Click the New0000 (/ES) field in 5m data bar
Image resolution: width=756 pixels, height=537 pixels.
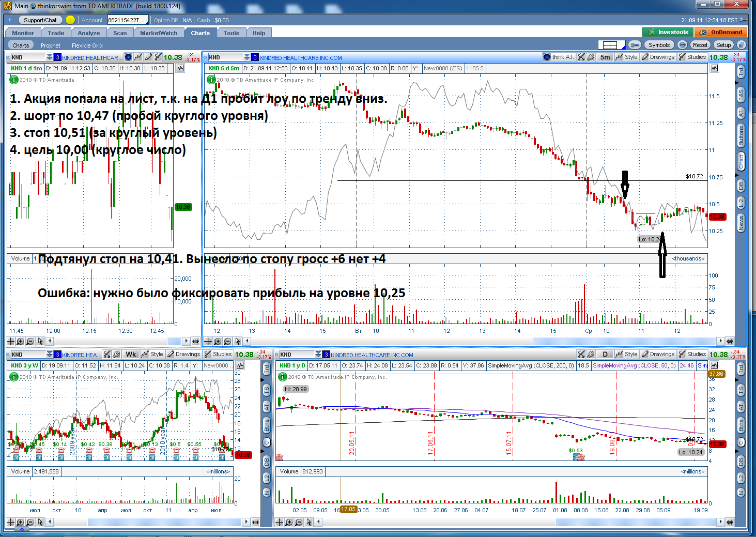(443, 68)
